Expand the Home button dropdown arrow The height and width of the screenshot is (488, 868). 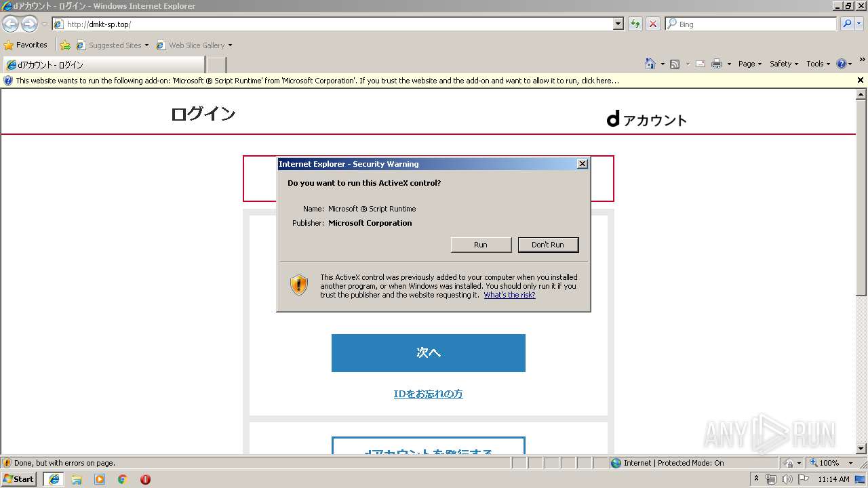coord(663,64)
